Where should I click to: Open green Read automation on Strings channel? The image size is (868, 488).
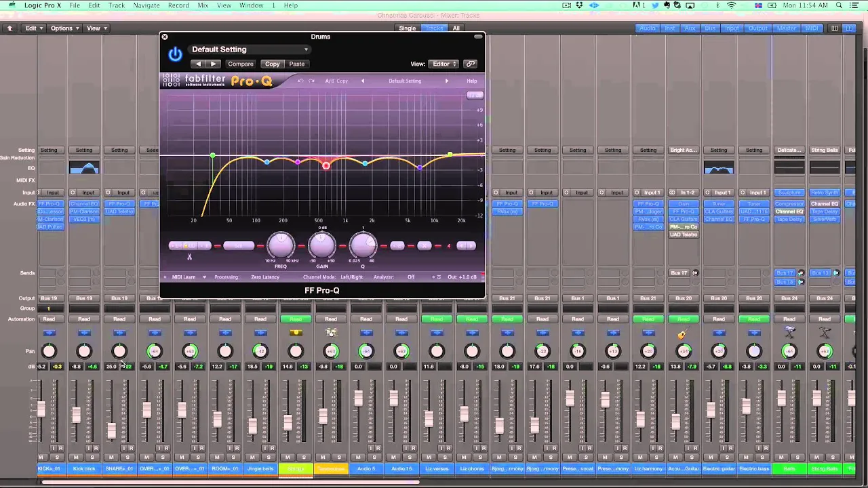point(296,319)
